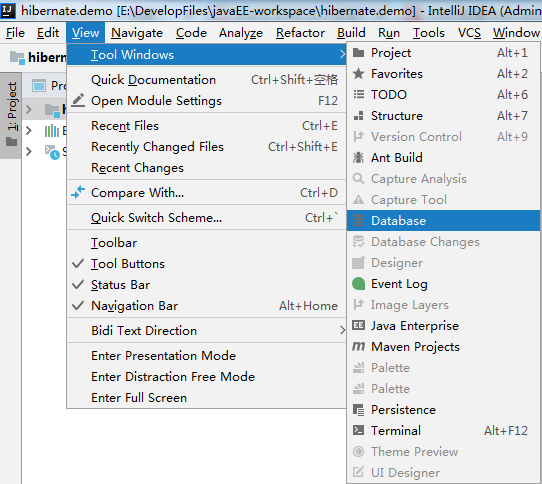Screen dimensions: 542x484
Task: Click the UI Designer icon
Action: (x=358, y=472)
